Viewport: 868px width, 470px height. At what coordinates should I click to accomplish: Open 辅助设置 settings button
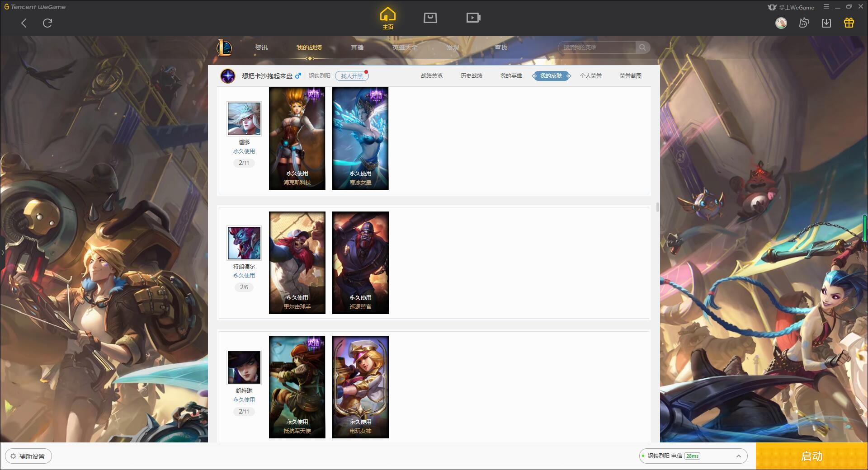(28, 456)
